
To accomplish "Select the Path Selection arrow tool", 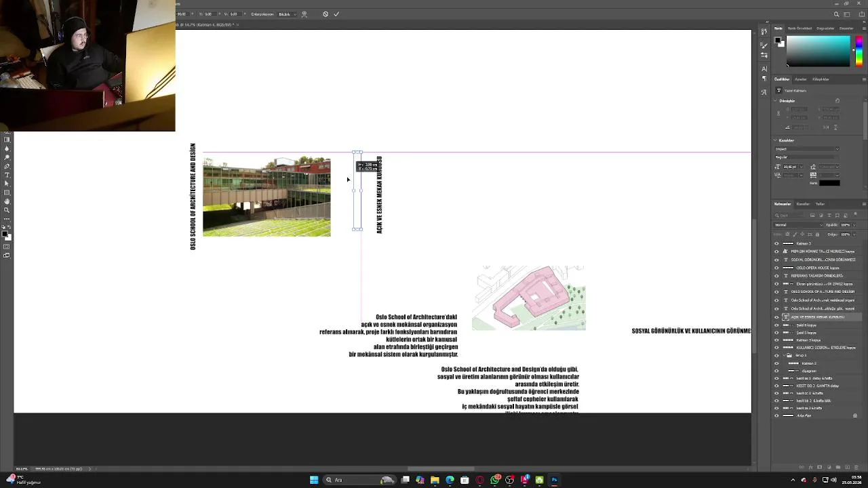I will (x=7, y=184).
